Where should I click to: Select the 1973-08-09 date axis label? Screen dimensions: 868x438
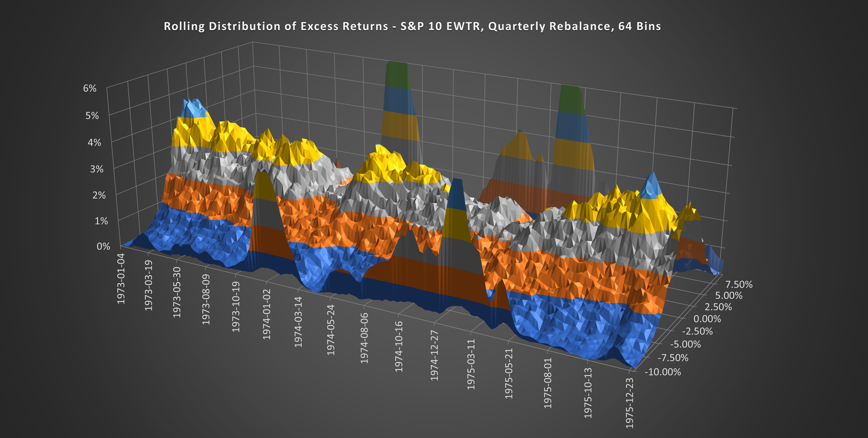[x=206, y=300]
